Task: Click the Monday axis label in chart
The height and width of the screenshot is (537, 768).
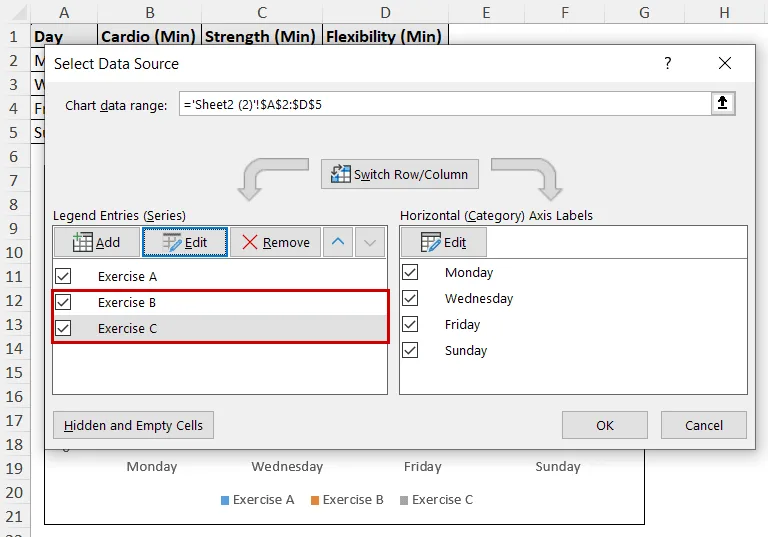Action: tap(151, 466)
